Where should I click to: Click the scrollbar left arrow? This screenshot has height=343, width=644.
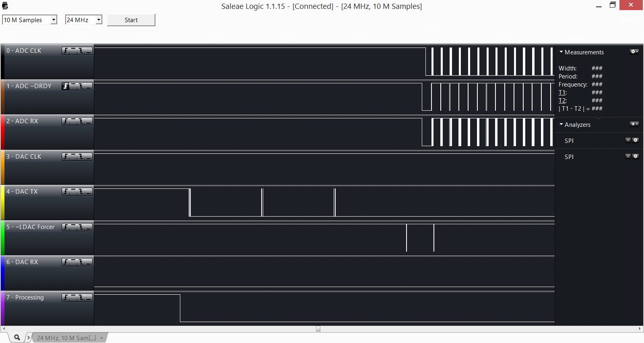[4, 329]
